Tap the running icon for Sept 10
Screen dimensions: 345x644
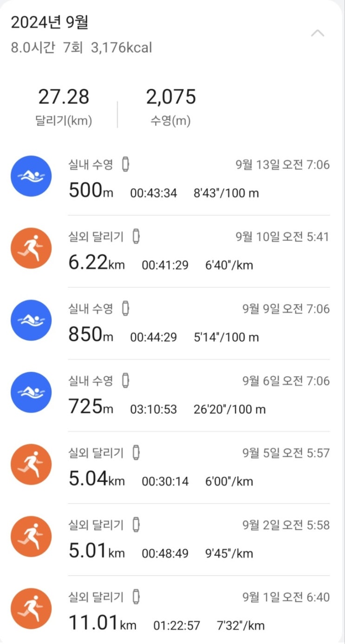[x=31, y=248]
